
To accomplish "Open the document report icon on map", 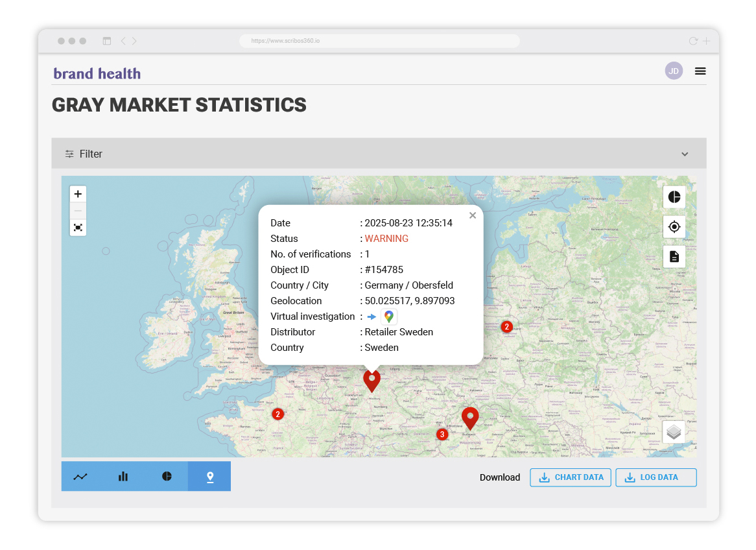I will coord(674,256).
